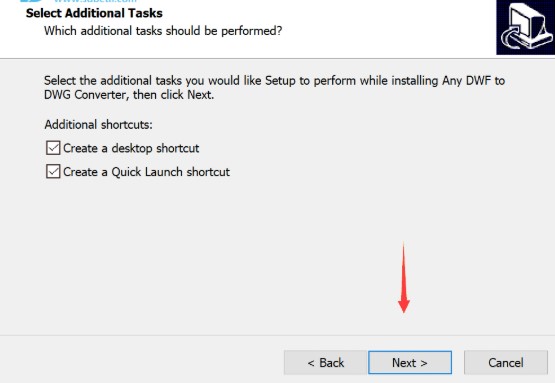Click 'Which additional tasks should be performed?' subtitle
Image resolution: width=555 pixels, height=383 pixels.
tap(163, 31)
